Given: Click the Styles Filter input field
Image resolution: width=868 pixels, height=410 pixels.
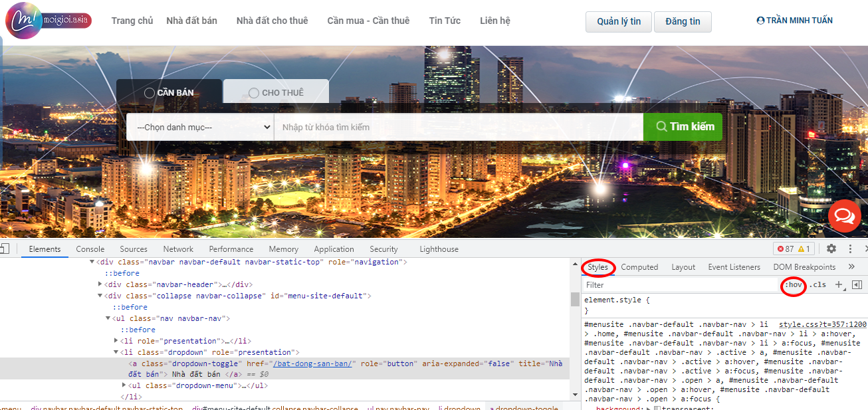Looking at the screenshot, I should (681, 284).
